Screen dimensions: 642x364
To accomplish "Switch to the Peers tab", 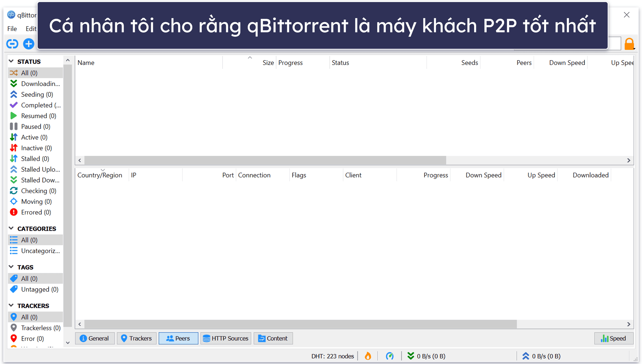I will 178,338.
